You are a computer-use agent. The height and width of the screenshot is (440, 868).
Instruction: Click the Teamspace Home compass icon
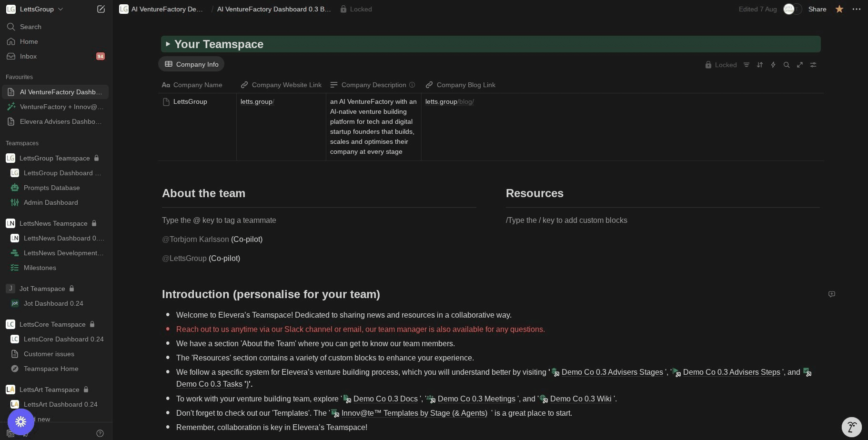click(x=15, y=369)
